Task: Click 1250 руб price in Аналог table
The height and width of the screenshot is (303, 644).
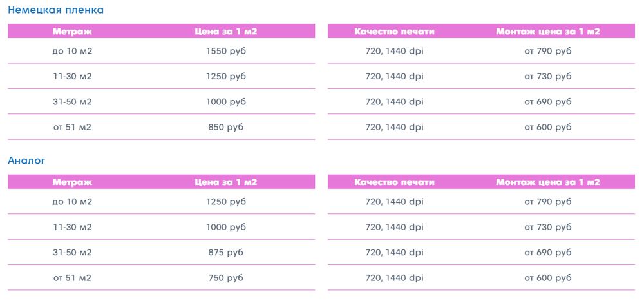Action: (x=226, y=202)
